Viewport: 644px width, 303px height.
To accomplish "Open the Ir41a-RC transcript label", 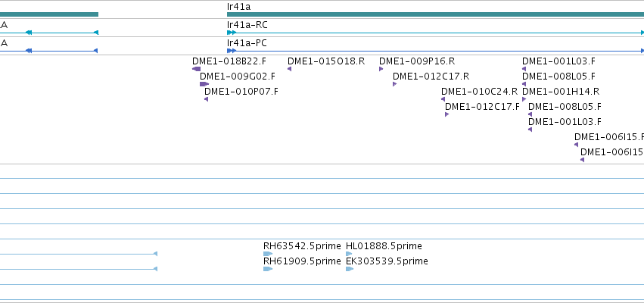I will pyautogui.click(x=247, y=25).
